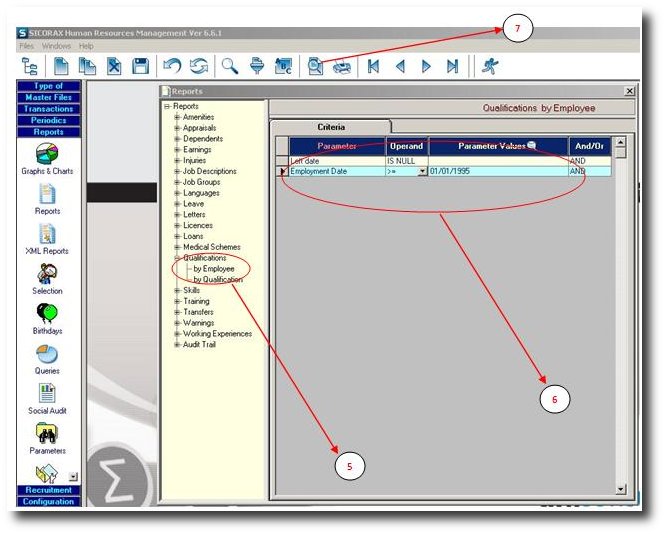Click the save floppy disk icon
Image resolution: width=665 pixels, height=534 pixels.
(140, 66)
